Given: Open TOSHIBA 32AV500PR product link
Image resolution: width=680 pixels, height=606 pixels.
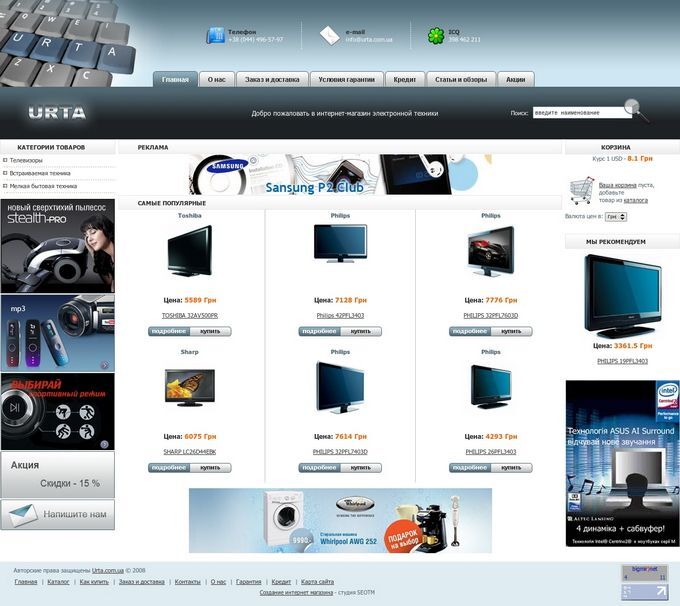Looking at the screenshot, I should pyautogui.click(x=190, y=316).
